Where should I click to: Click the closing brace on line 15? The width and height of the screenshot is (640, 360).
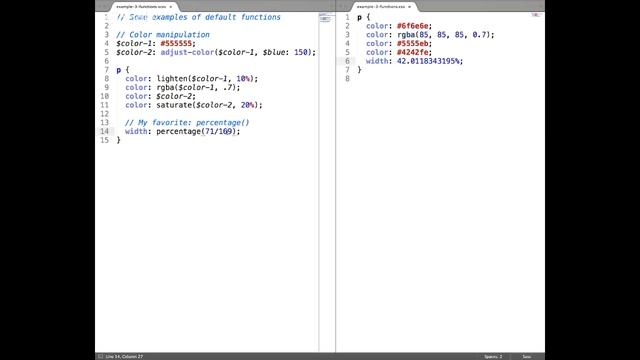point(118,140)
